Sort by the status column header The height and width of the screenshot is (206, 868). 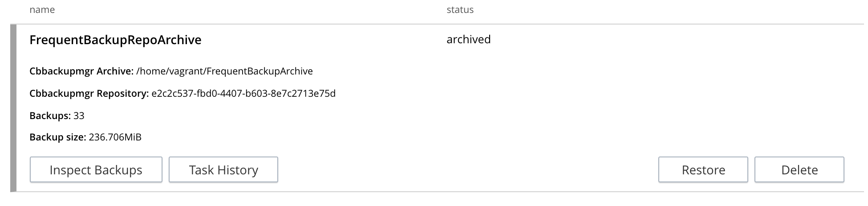pyautogui.click(x=460, y=10)
